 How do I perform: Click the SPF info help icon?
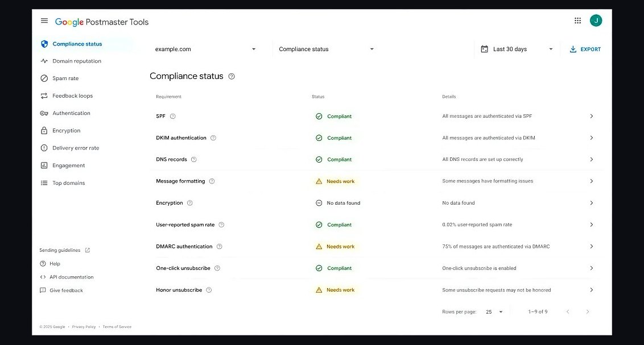[x=173, y=116]
